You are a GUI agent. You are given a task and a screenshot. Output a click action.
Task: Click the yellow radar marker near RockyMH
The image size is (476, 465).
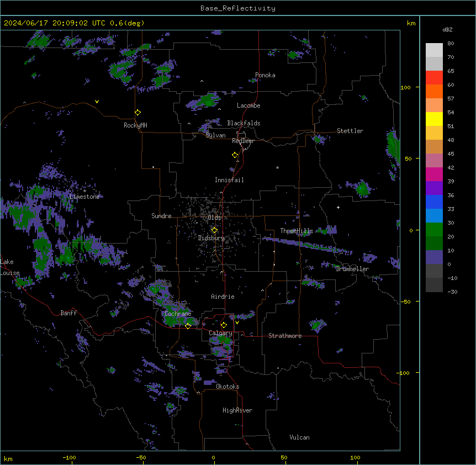pos(137,113)
